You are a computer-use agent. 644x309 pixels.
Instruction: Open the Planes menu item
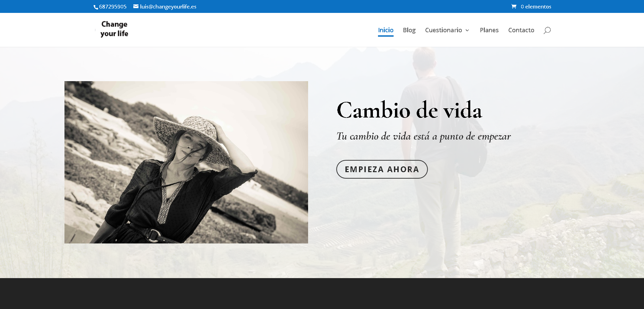coord(489,30)
